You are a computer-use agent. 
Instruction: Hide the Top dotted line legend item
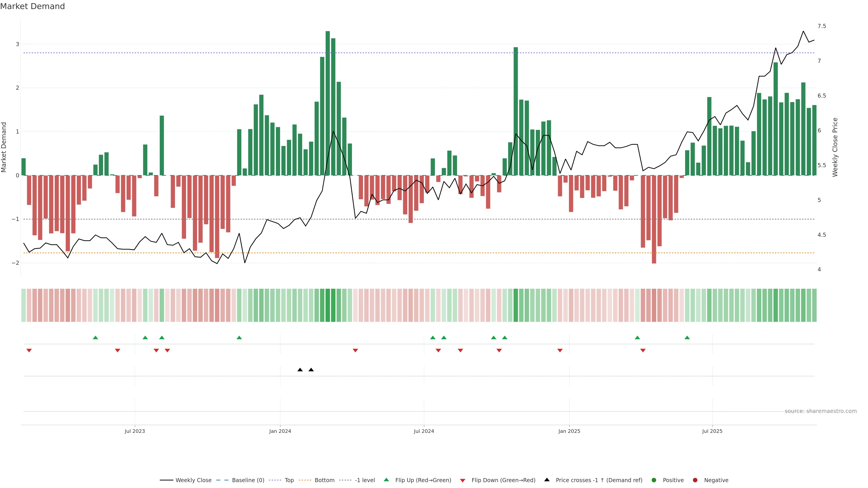(x=289, y=480)
